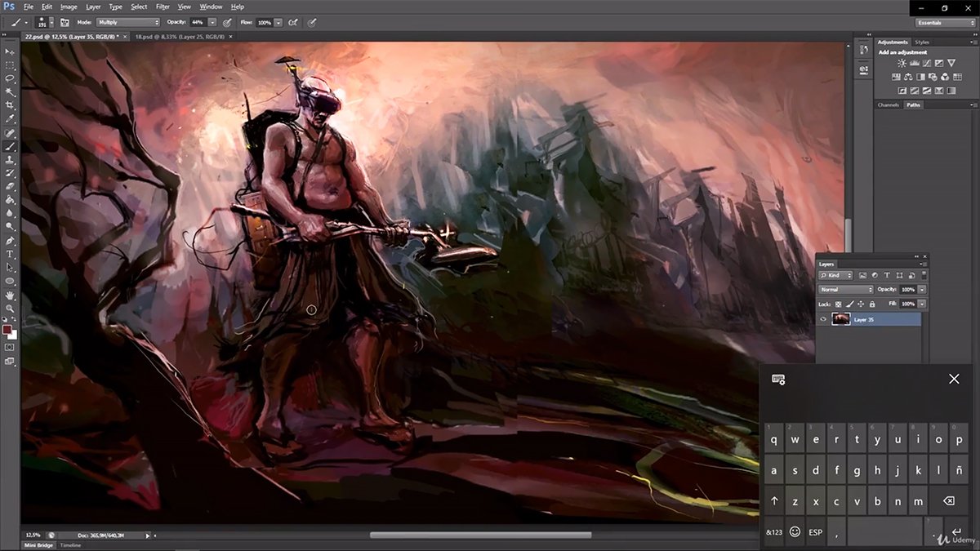Image resolution: width=980 pixels, height=551 pixels.
Task: Toggle the type layer filter in Layers
Action: [887, 276]
